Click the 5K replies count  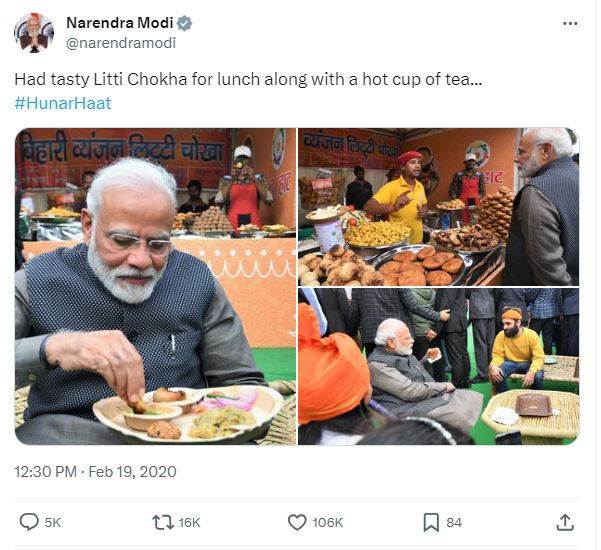[x=53, y=522]
